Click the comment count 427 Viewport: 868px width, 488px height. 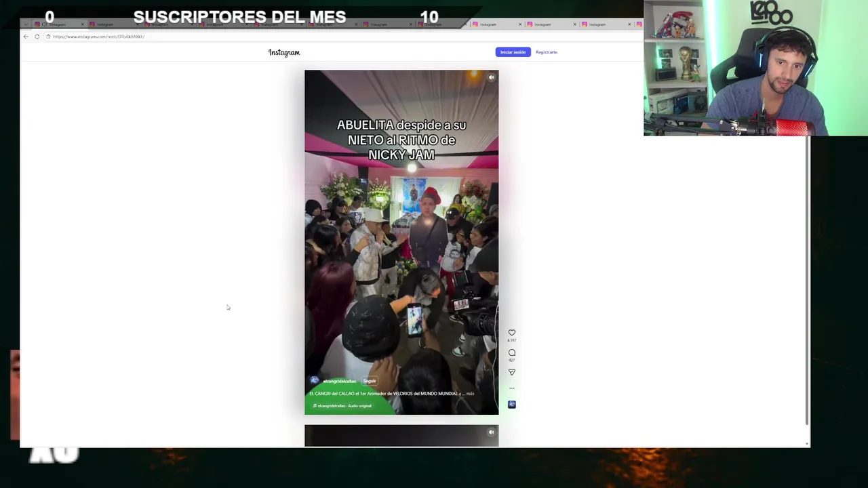coord(512,360)
